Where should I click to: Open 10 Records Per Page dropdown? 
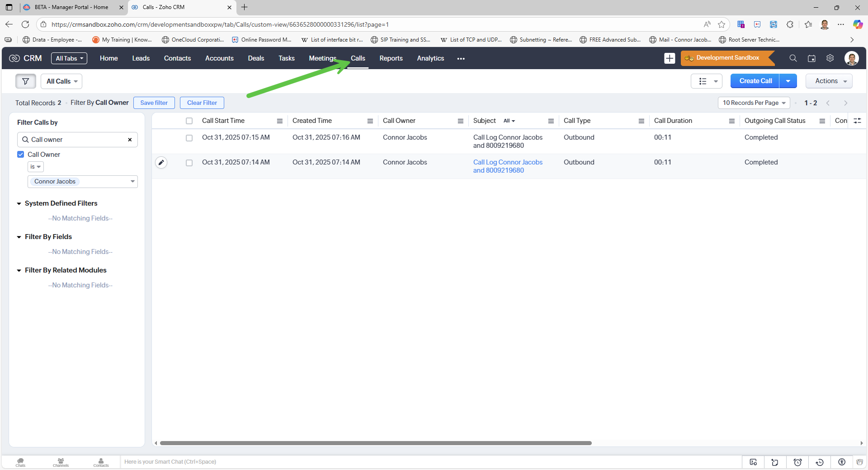click(x=754, y=103)
